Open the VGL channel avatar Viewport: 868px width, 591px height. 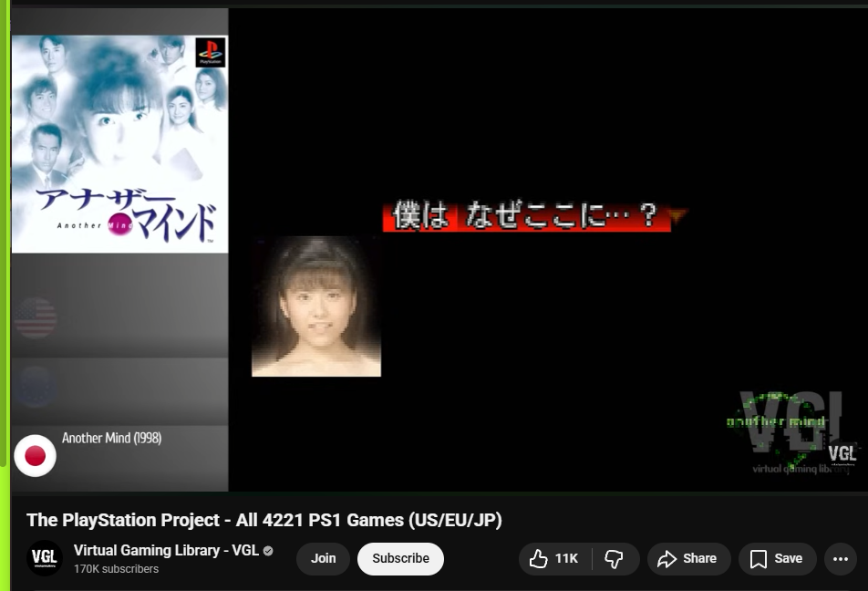[x=45, y=558]
